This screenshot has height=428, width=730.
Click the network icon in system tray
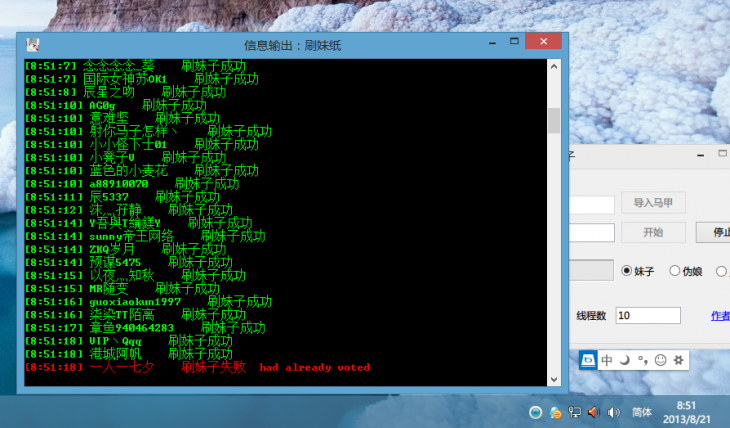pyautogui.click(x=575, y=412)
